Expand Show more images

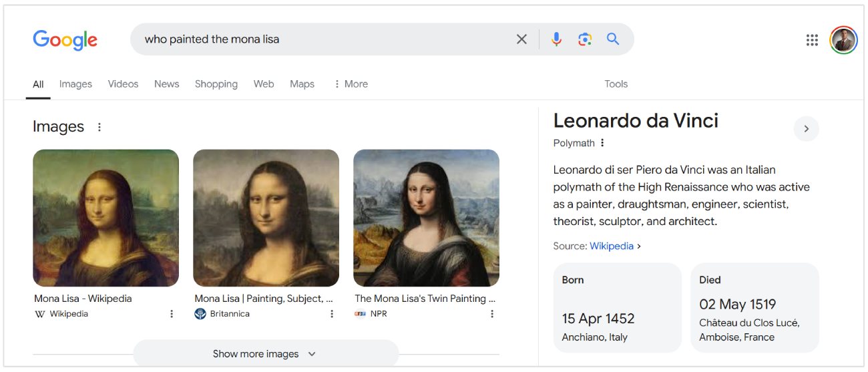pyautogui.click(x=265, y=354)
